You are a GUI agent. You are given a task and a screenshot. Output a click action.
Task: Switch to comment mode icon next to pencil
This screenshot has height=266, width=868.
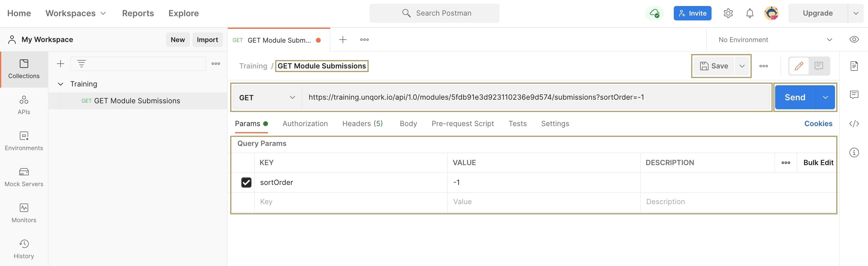click(x=819, y=66)
